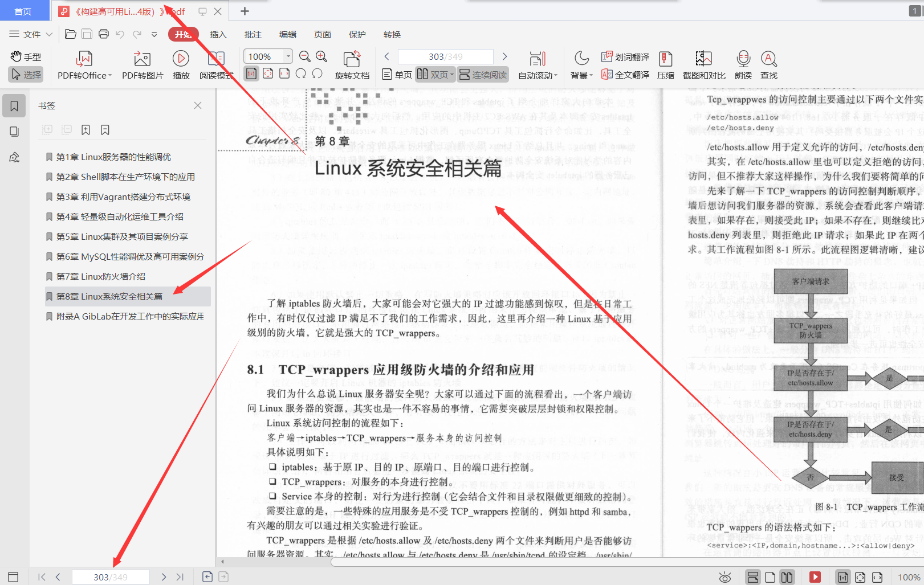
Task: Switch to single page view (单页)
Action: (397, 75)
